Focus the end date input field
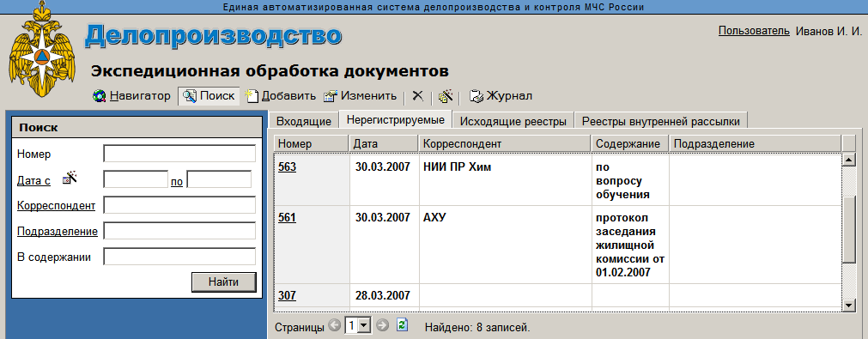Screen dimensions: 868x339 219,179
